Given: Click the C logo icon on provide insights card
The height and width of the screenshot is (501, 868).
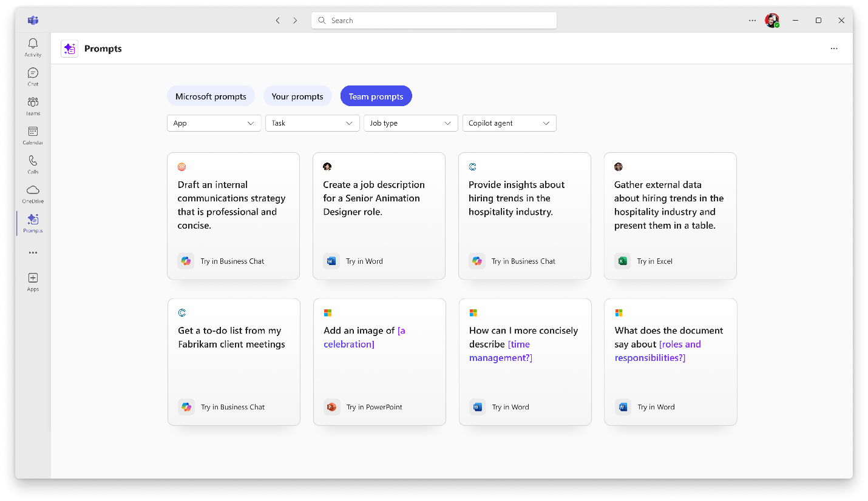Looking at the screenshot, I should coord(473,167).
